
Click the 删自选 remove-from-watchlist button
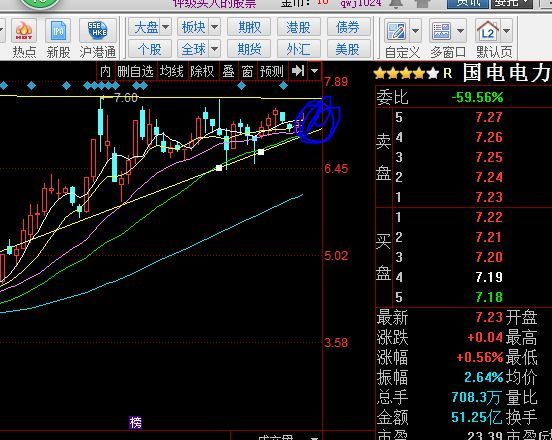click(x=135, y=71)
